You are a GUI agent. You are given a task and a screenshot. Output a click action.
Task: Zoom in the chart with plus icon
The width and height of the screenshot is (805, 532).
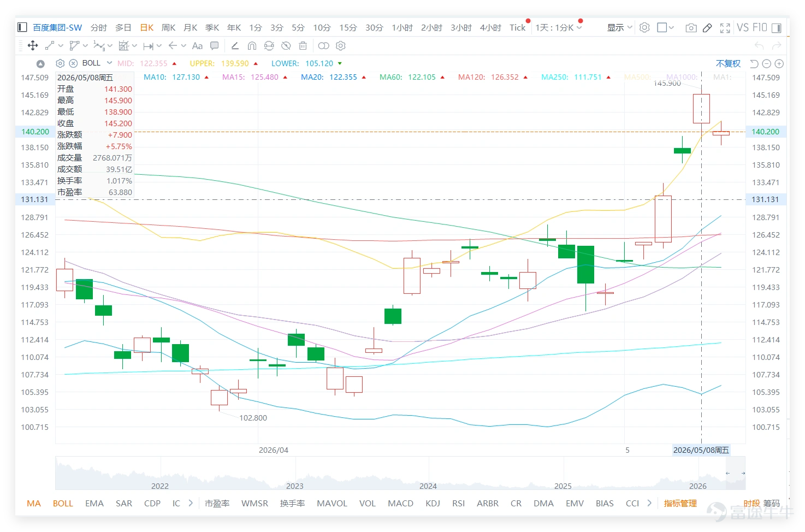(x=779, y=64)
